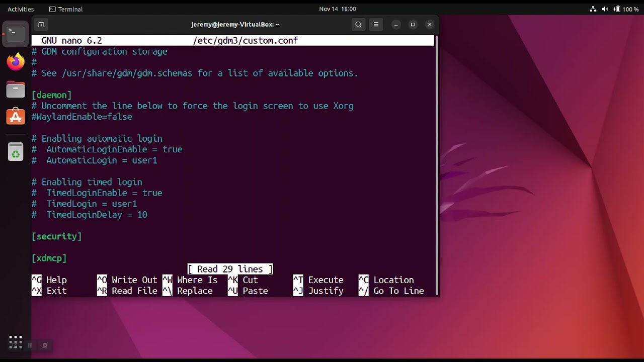Open Ubuntu Software from the dock
644x362 pixels.
click(x=16, y=117)
